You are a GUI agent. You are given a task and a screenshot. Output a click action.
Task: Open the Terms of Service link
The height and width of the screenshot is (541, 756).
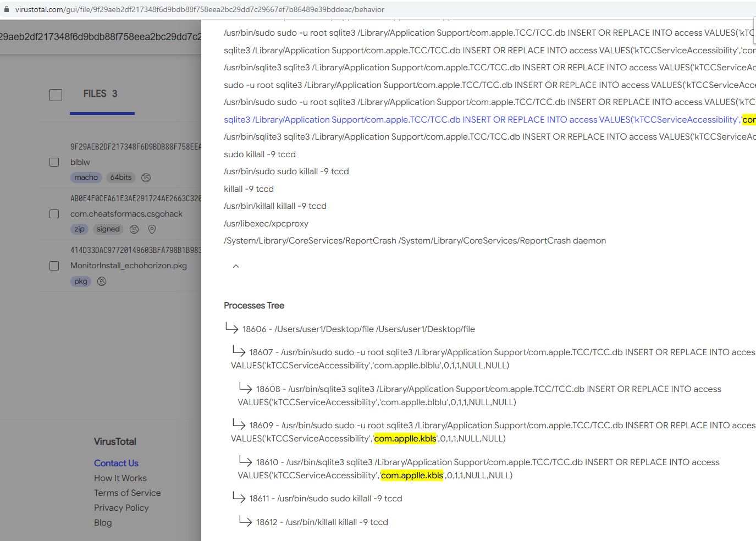point(128,493)
